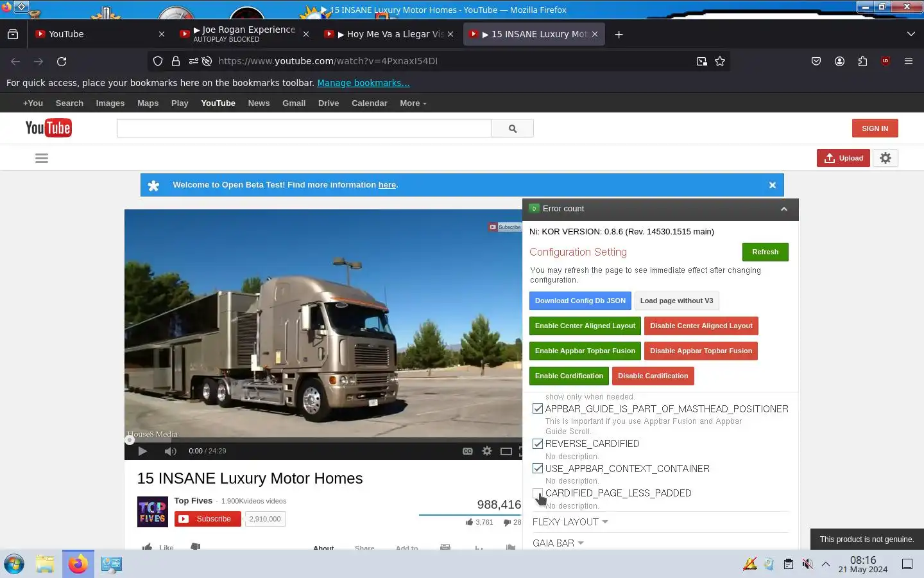Uncheck REVERSE_CARDIFIED option
Screen dimensions: 924x578
(x=538, y=444)
